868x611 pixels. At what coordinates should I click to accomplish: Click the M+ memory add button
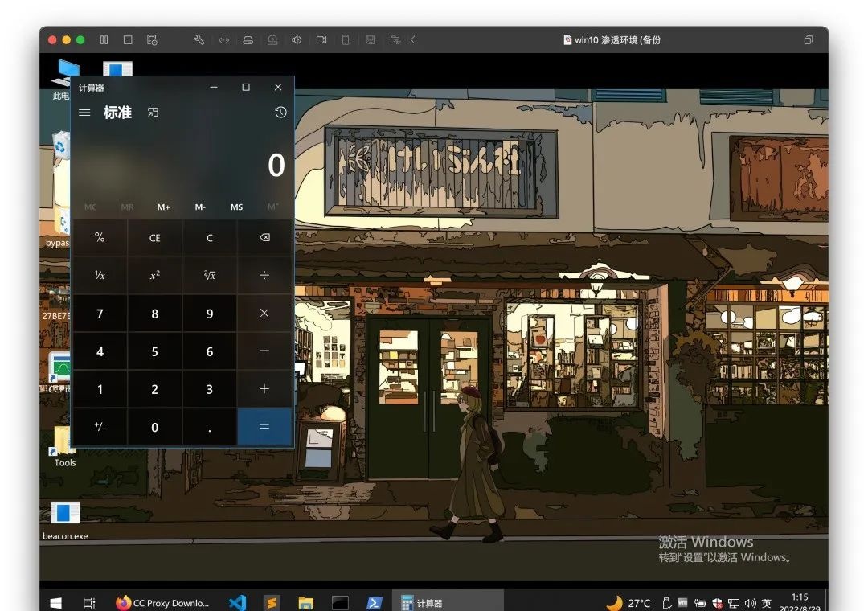coord(164,207)
